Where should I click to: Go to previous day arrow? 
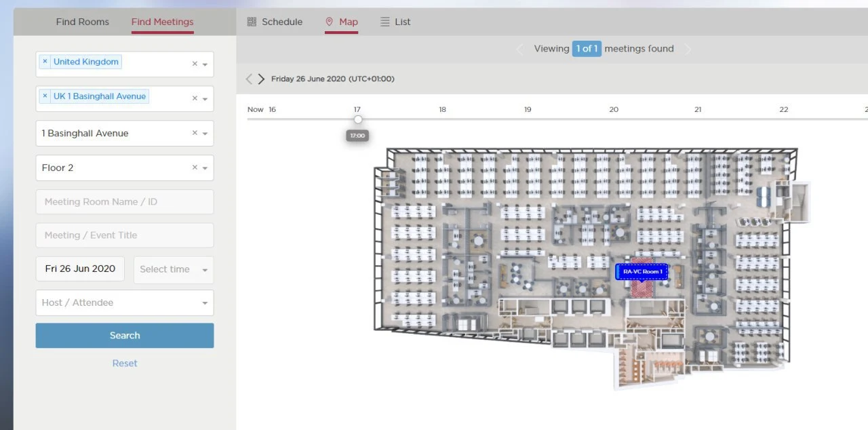249,79
